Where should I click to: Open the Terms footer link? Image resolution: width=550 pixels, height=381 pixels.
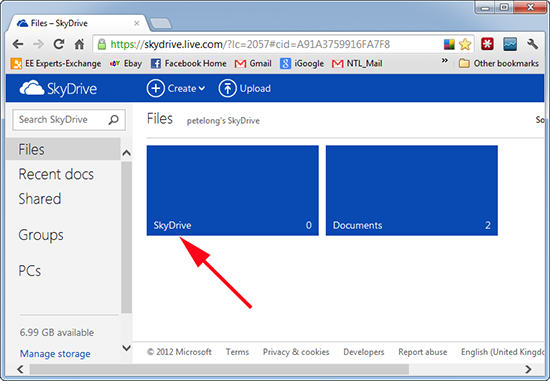tap(237, 352)
